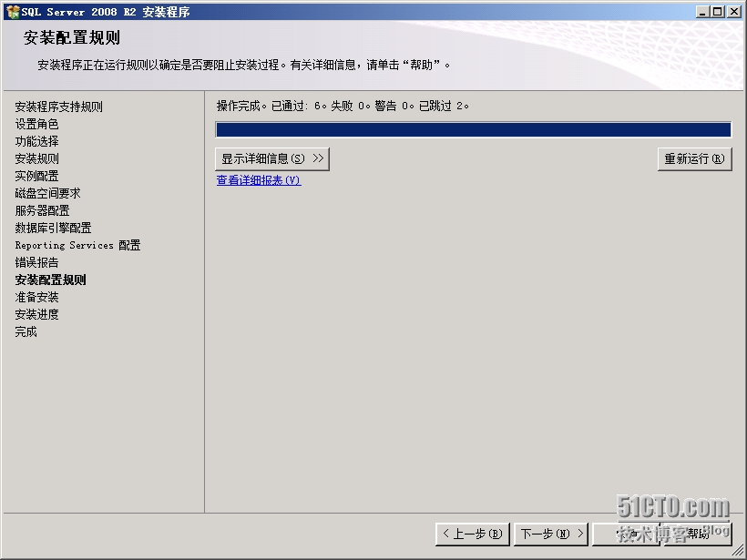747x560 pixels.
Task: Click 服务器配置 in the step list
Action: (x=43, y=210)
